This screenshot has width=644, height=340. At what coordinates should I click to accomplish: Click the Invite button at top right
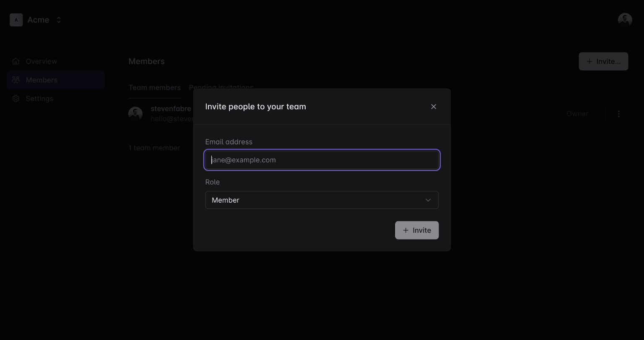603,61
